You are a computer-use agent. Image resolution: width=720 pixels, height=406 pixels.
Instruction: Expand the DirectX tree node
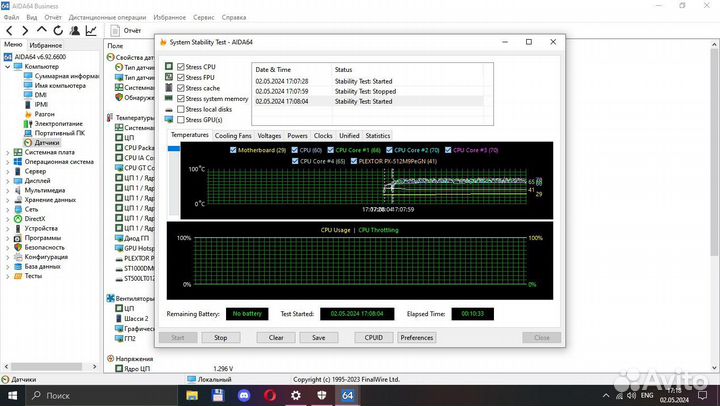[8, 219]
